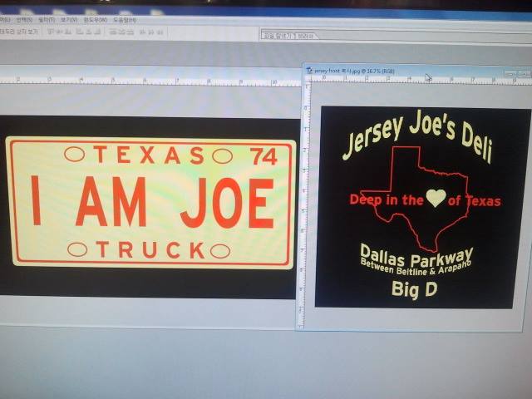Open the 도움말(H) Help menu

point(125,20)
